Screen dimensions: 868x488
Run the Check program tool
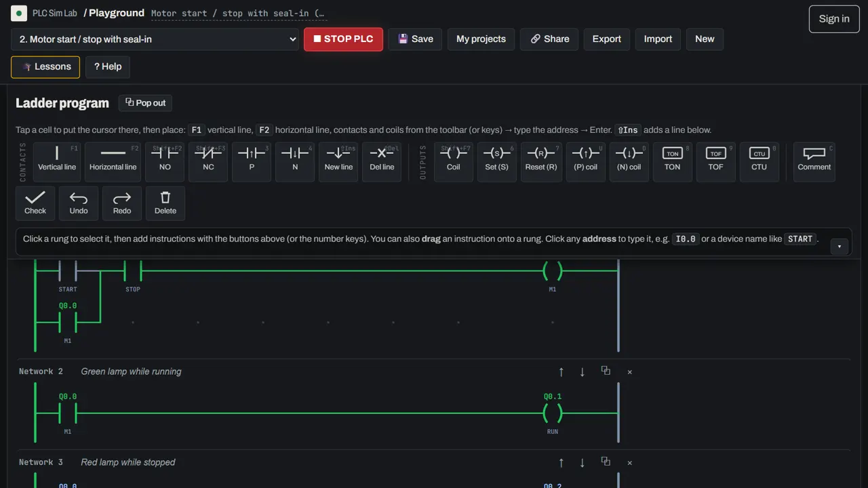35,203
